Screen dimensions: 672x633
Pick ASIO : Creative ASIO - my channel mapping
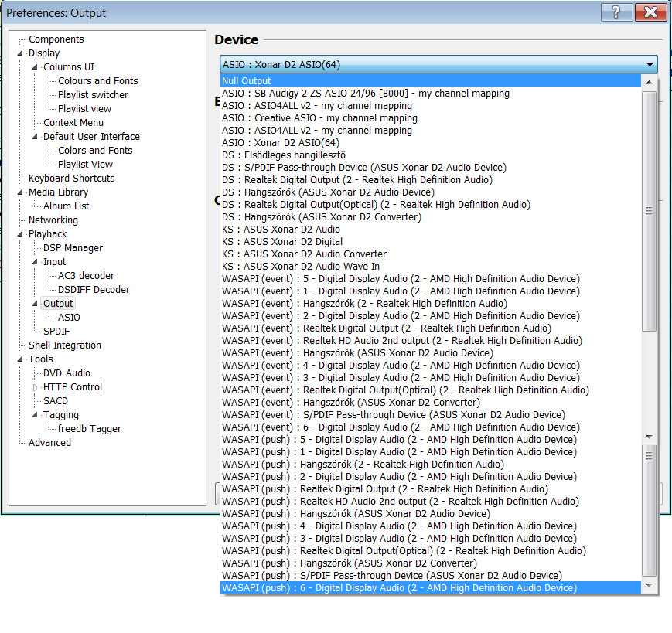point(431,117)
